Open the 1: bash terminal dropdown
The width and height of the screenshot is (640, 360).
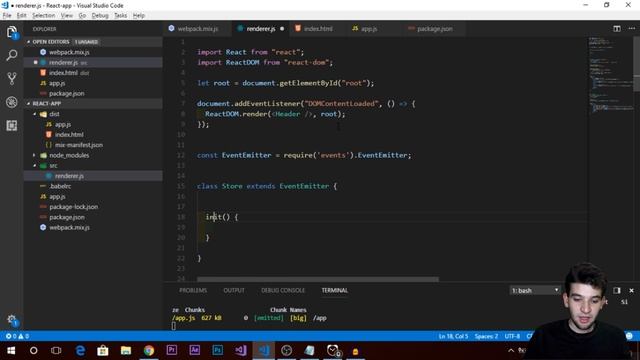coord(535,290)
